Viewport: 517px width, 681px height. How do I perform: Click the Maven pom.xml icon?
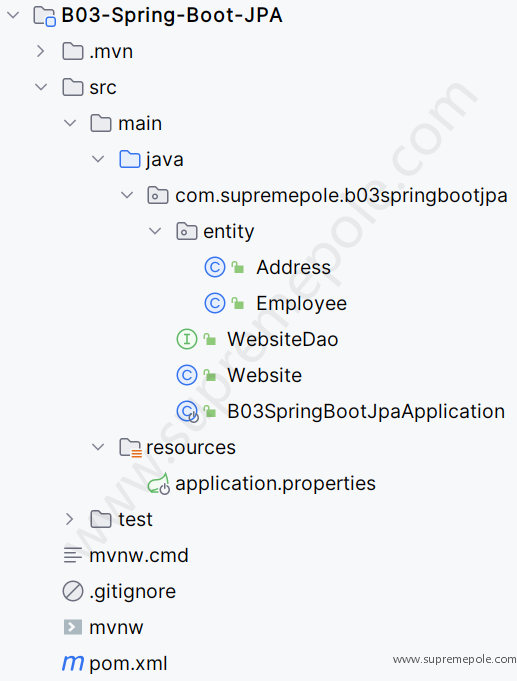pyautogui.click(x=73, y=663)
